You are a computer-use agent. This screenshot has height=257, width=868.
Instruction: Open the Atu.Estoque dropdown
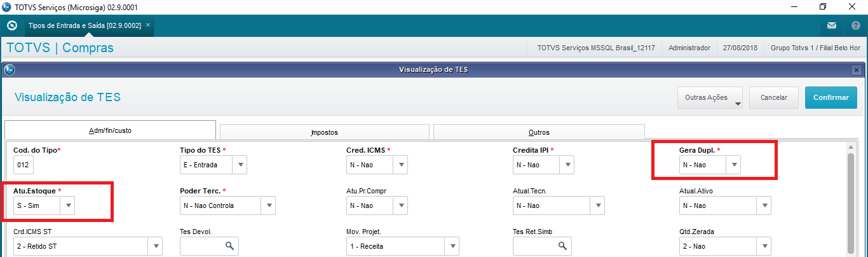(68, 205)
